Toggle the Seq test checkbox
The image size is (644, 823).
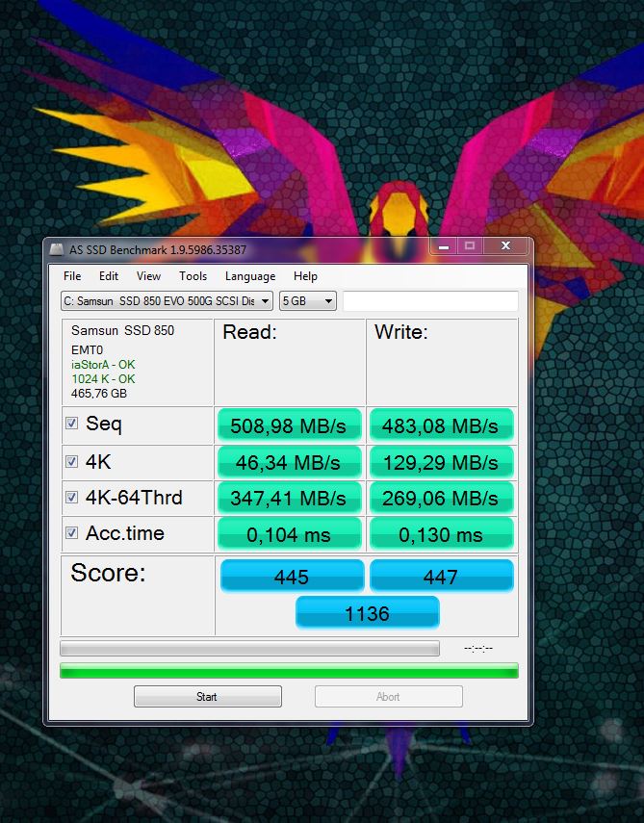click(72, 424)
